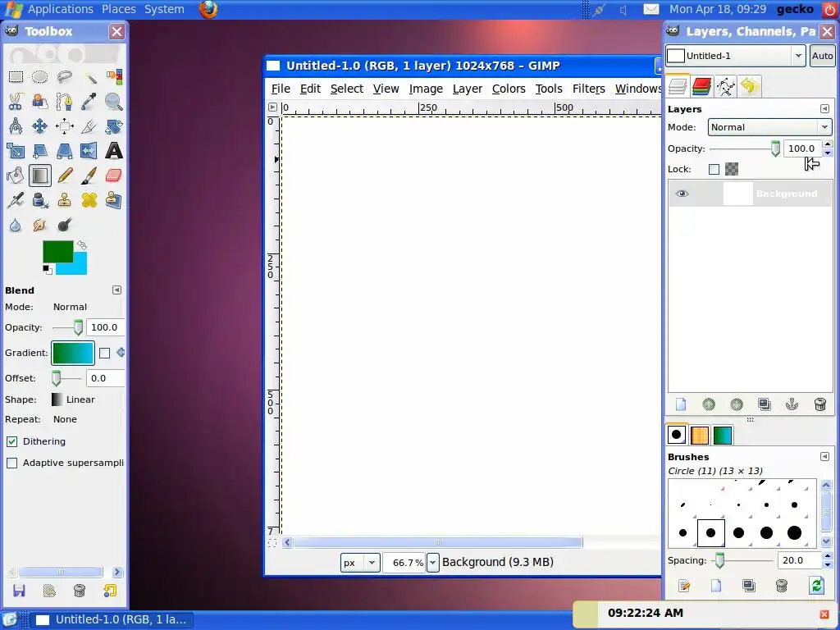Select the Scissors Select tool
The width and height of the screenshot is (840, 630).
16,102
